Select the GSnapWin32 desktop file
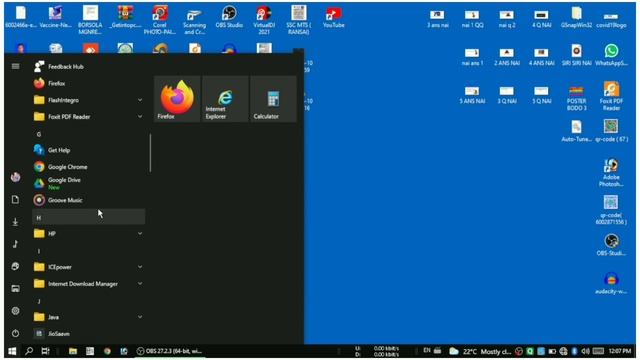 576,18
